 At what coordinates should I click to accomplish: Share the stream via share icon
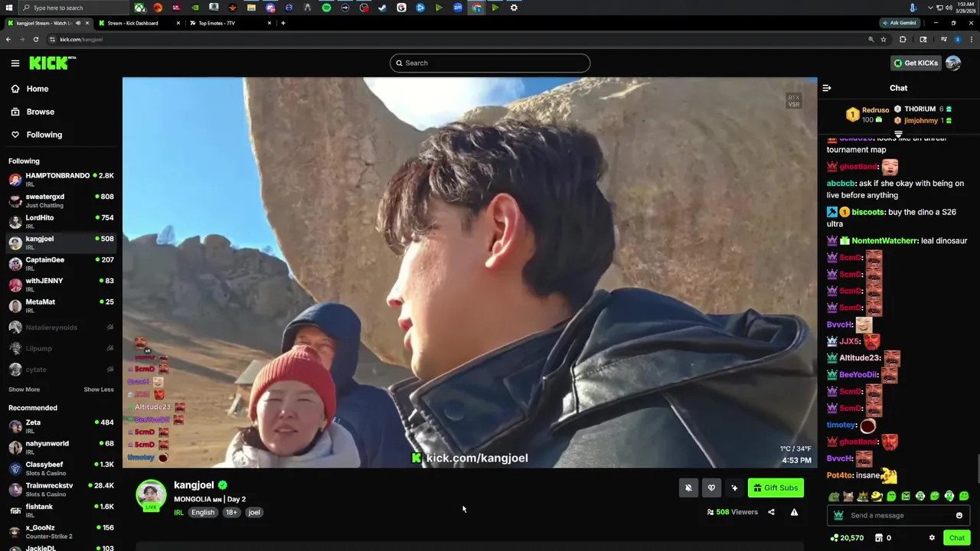[x=771, y=512]
